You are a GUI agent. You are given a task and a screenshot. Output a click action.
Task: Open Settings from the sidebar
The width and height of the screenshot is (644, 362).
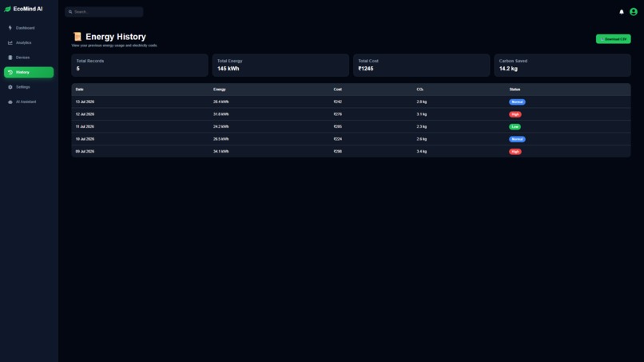point(29,87)
